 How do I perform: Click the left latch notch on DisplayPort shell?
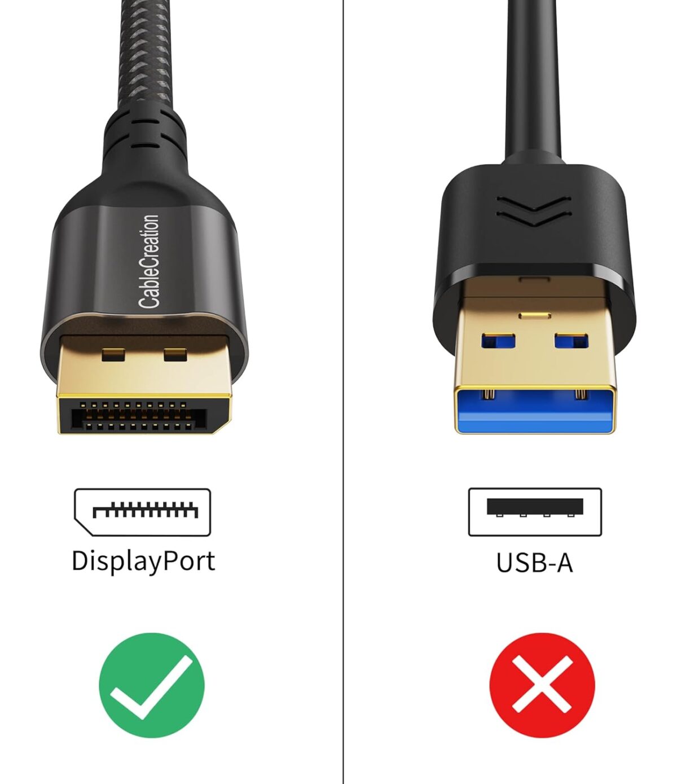pyautogui.click(x=113, y=355)
